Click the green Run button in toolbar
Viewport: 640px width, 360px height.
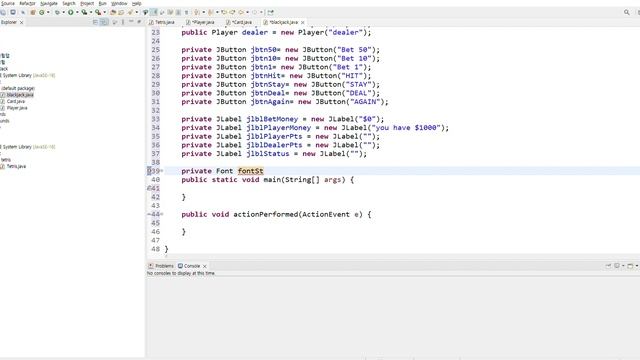tap(71, 12)
